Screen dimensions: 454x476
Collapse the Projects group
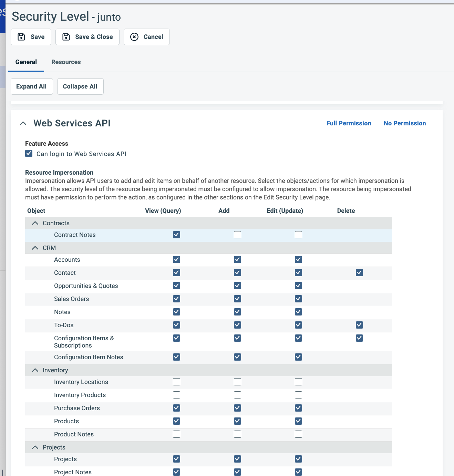(35, 447)
